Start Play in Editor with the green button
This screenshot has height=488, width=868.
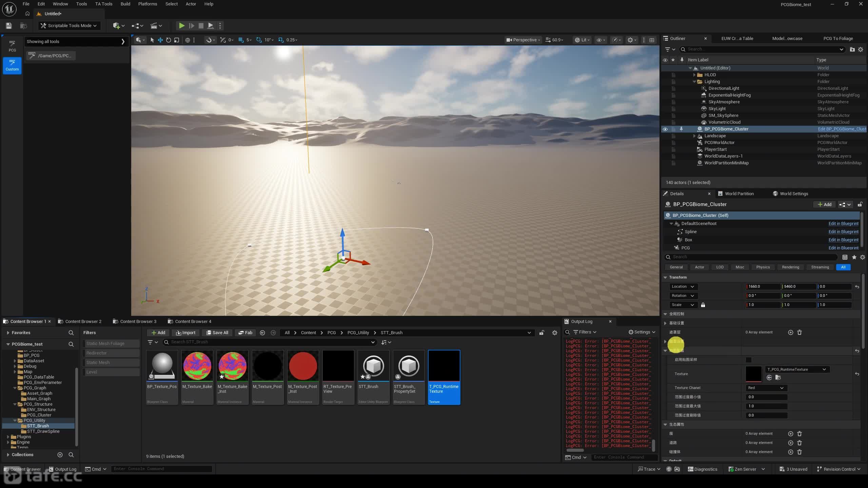point(182,25)
